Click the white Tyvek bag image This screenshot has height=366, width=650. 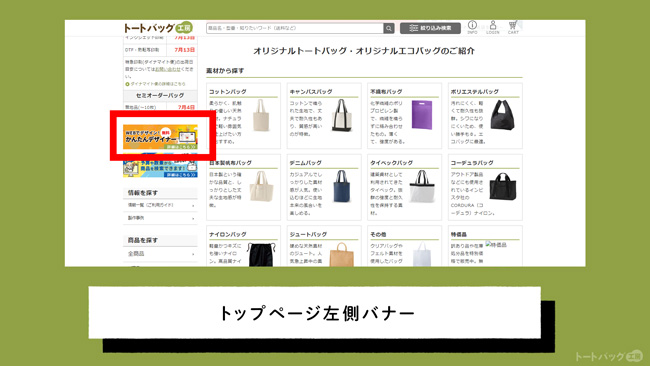(422, 187)
